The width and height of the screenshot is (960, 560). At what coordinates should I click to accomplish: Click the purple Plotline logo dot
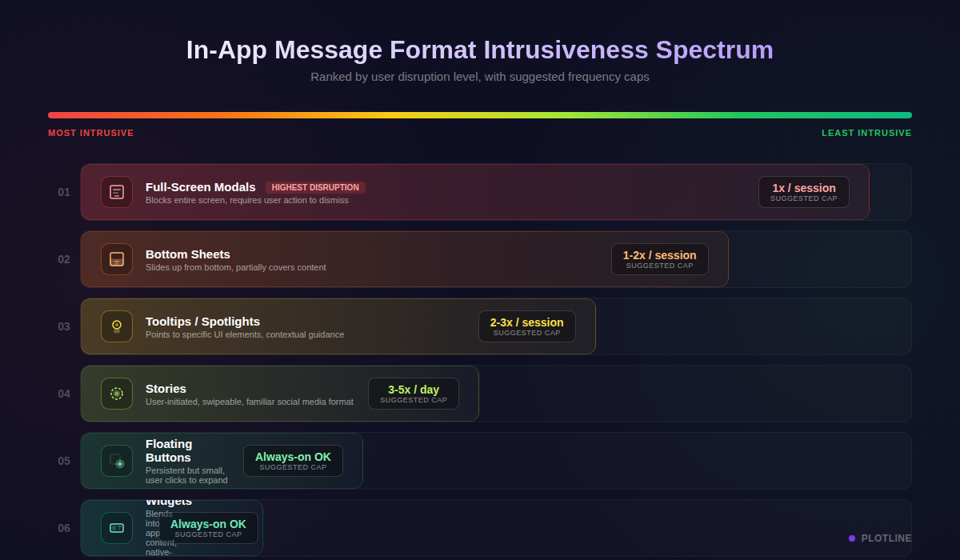pyautogui.click(x=852, y=538)
